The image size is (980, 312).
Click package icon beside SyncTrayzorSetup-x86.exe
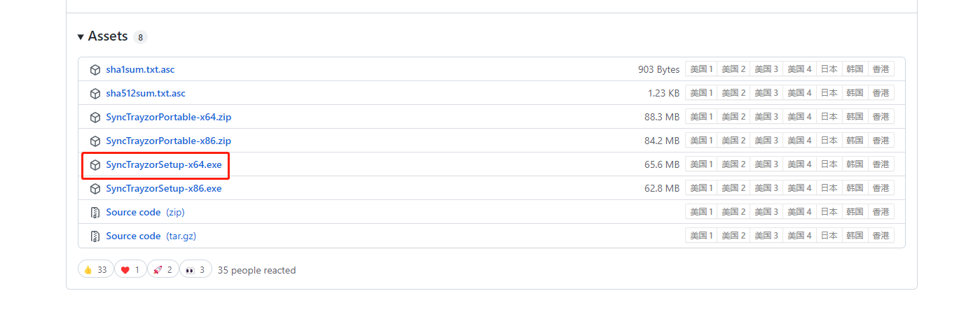(95, 188)
